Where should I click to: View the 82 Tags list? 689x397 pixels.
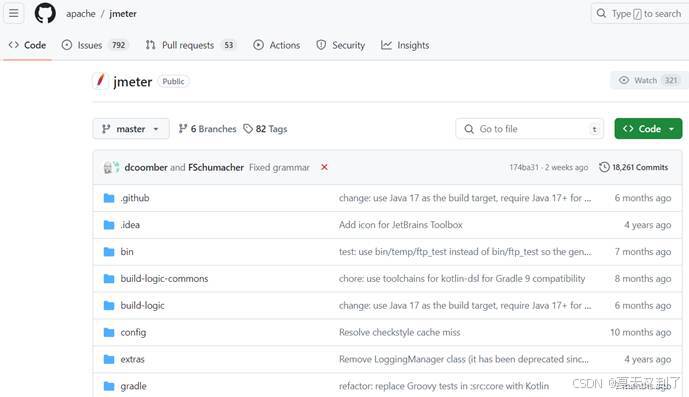265,129
